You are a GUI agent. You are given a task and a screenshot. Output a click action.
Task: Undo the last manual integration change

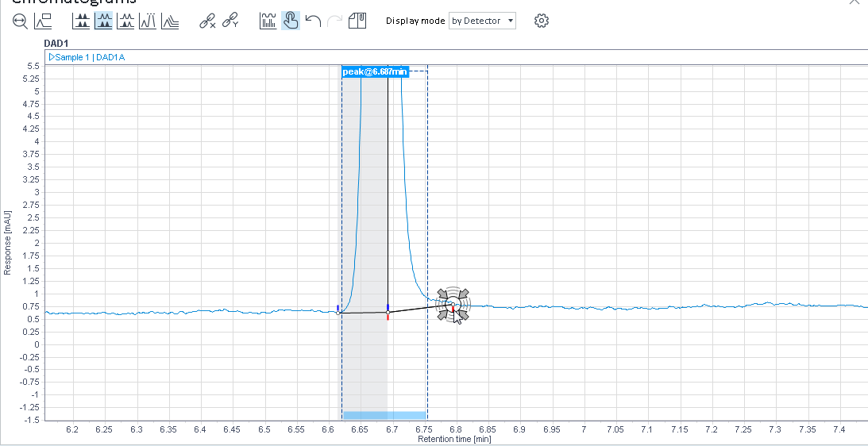(x=313, y=21)
